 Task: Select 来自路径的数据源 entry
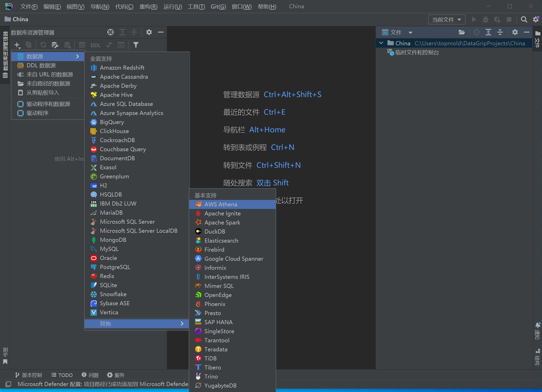tap(48, 84)
